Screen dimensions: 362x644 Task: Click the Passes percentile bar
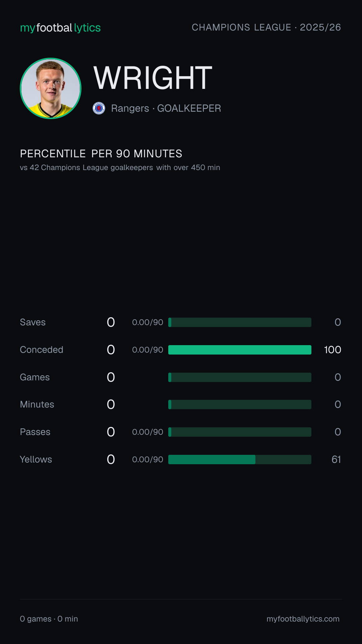(240, 432)
